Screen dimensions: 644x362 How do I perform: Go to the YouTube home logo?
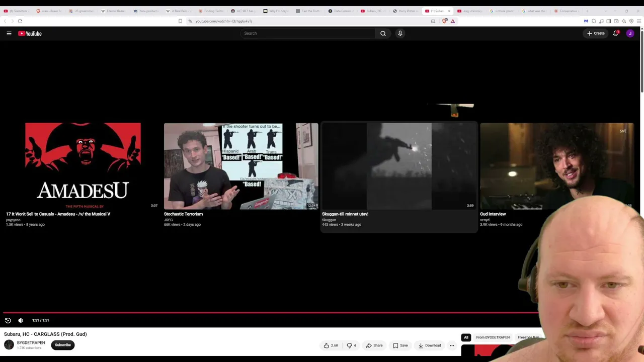[30, 33]
